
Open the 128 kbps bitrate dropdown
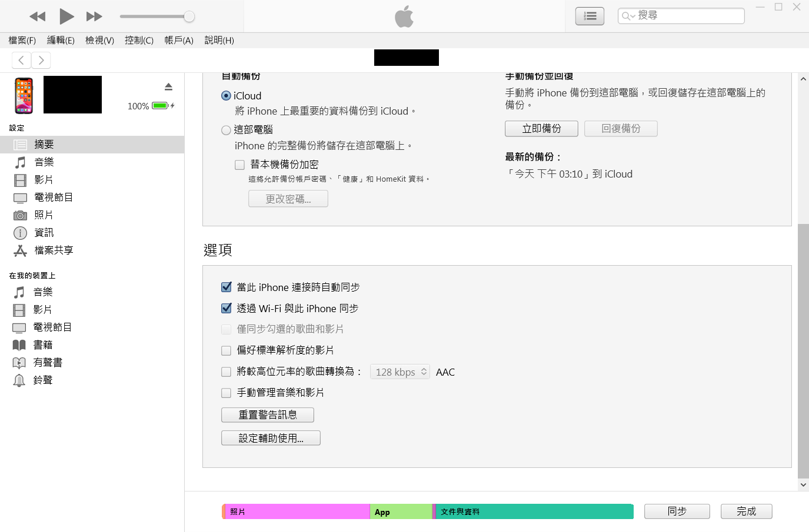point(400,372)
